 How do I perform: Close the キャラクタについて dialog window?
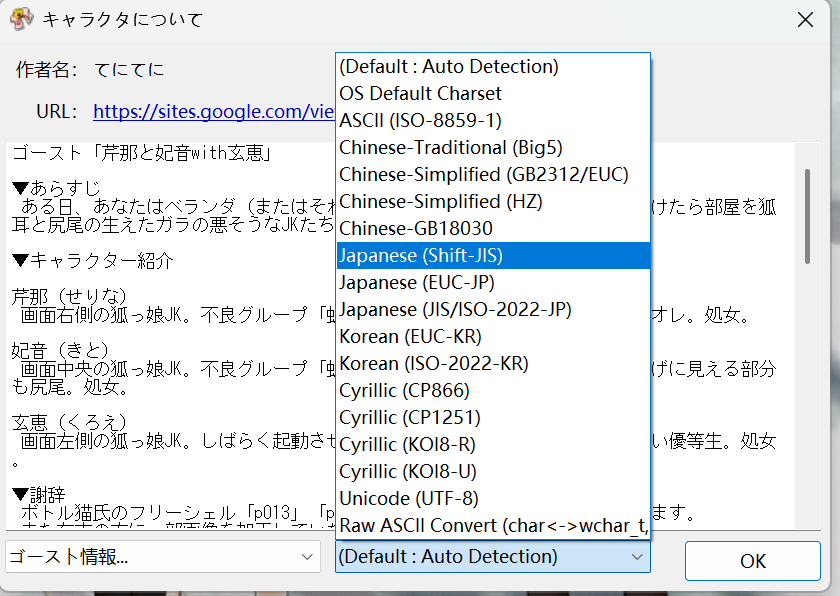[x=805, y=19]
